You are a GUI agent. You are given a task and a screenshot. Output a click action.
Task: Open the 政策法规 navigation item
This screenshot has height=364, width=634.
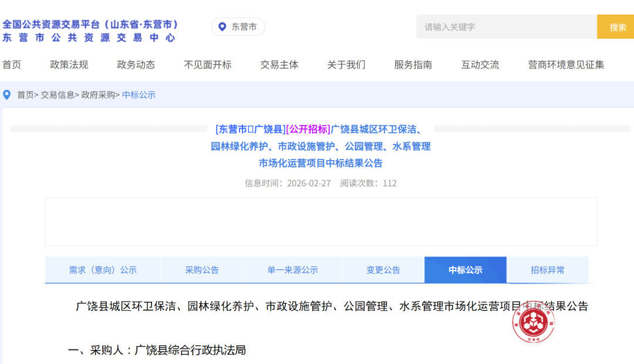[69, 65]
